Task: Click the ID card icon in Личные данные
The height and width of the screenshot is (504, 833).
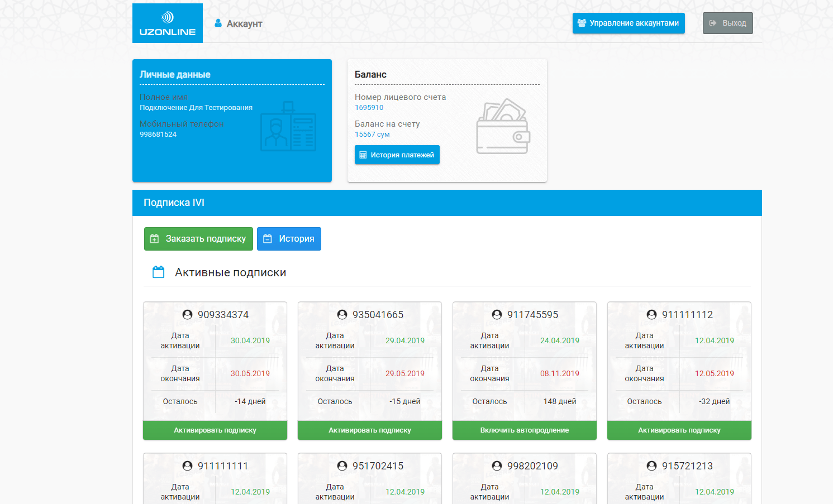Action: (x=288, y=127)
